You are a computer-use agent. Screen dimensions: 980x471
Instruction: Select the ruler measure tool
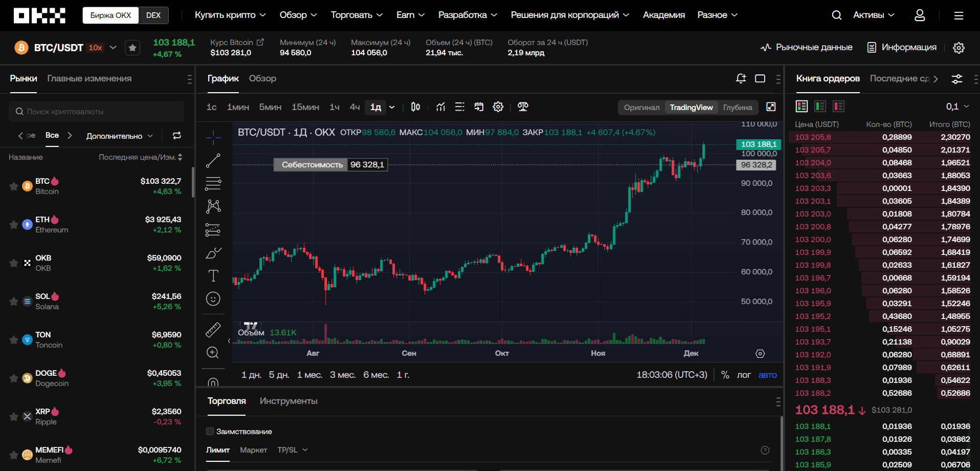pyautogui.click(x=213, y=330)
